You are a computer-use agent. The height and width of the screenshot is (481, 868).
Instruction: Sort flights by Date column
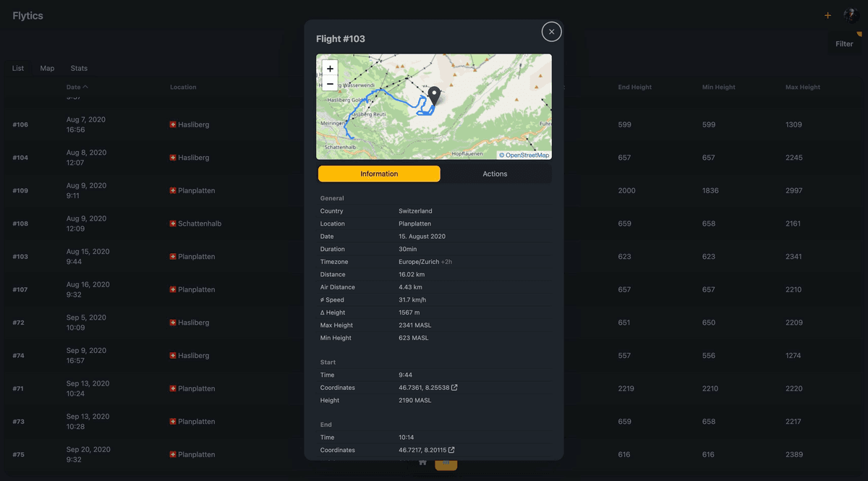74,87
